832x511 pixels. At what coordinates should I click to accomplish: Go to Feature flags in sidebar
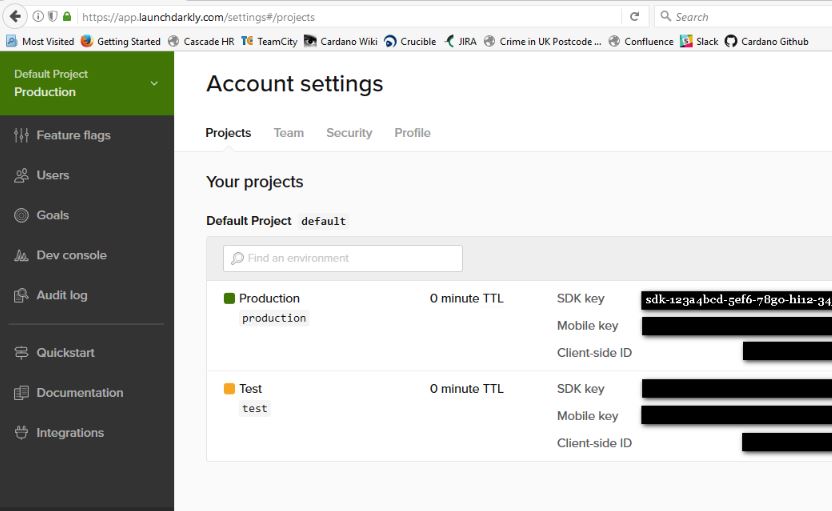pos(73,135)
